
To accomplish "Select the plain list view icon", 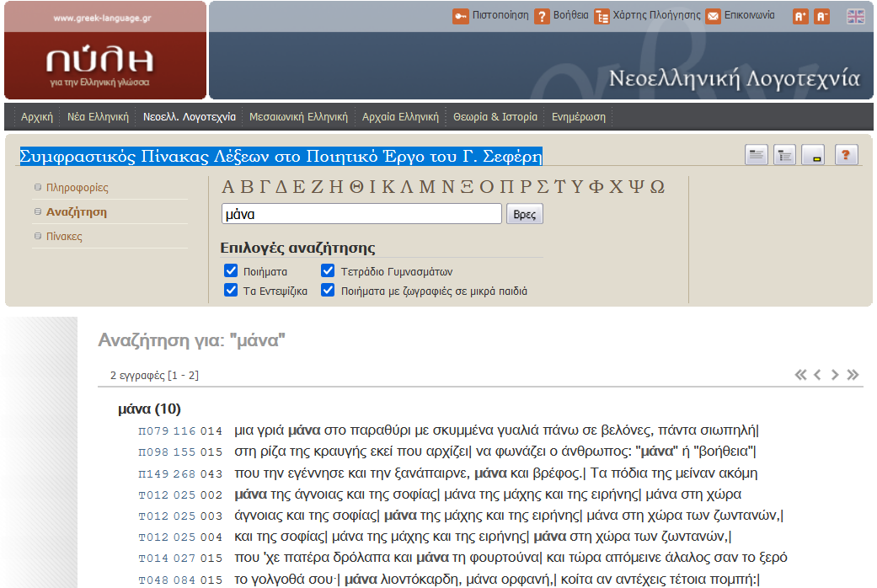I will [x=757, y=154].
